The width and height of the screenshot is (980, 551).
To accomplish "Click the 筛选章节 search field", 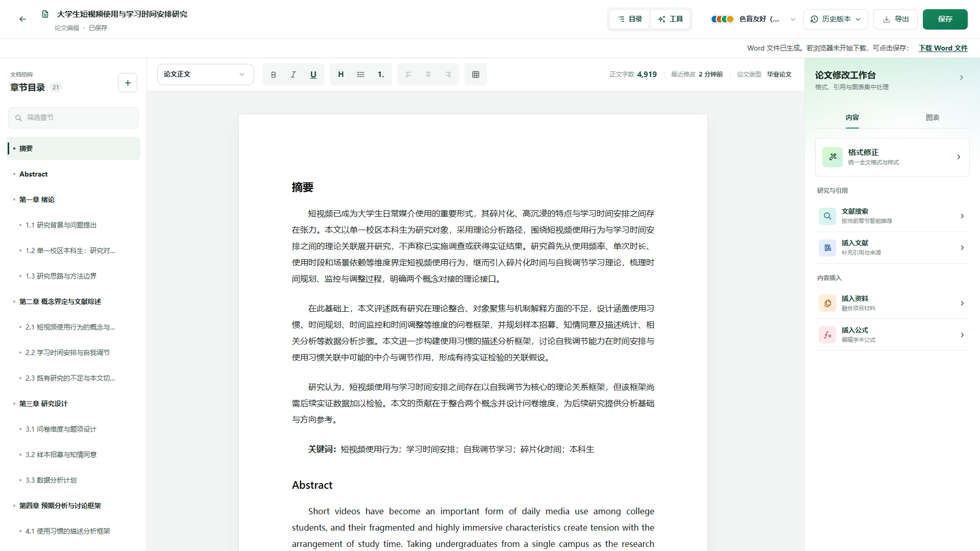I will point(73,118).
